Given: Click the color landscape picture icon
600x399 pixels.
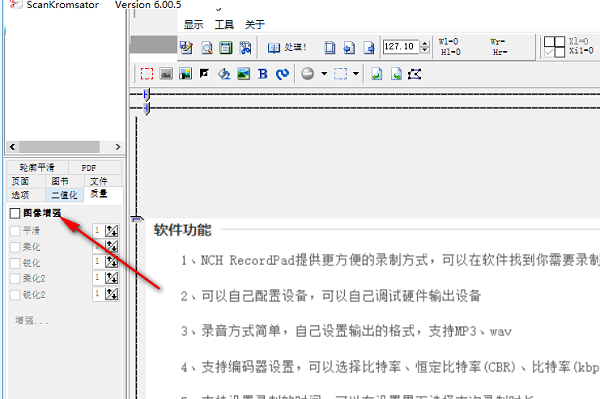Looking at the screenshot, I should pyautogui.click(x=185, y=73).
